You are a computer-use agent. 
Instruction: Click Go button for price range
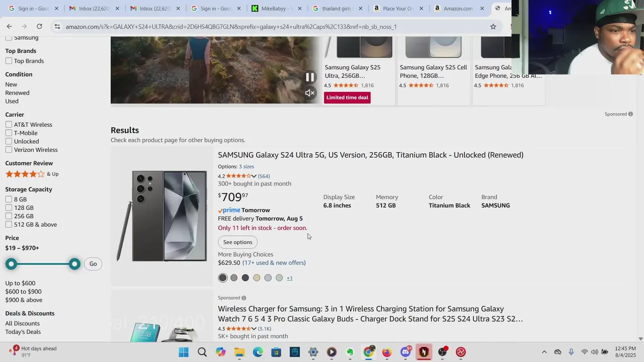coord(93,264)
